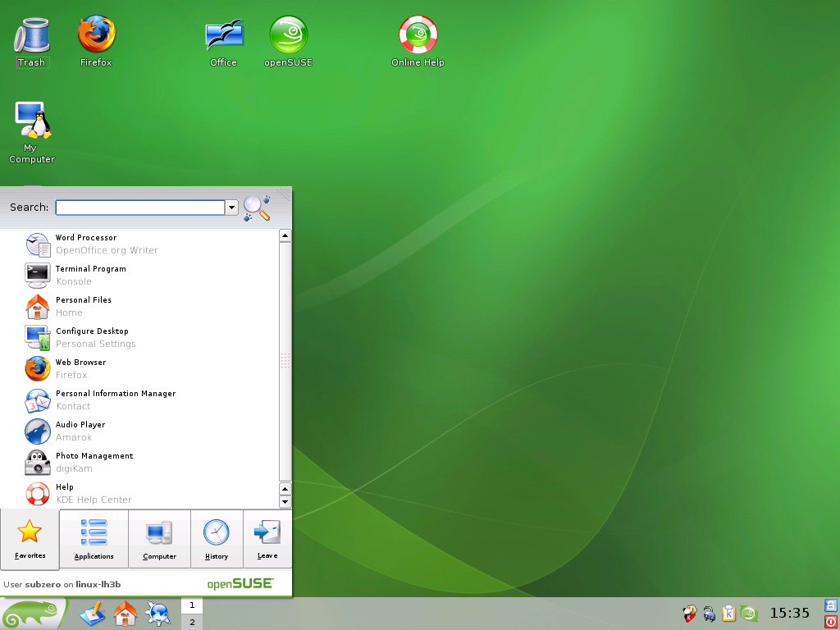Click second scroll up arrow near list bottom
840x630 pixels.
pos(285,489)
